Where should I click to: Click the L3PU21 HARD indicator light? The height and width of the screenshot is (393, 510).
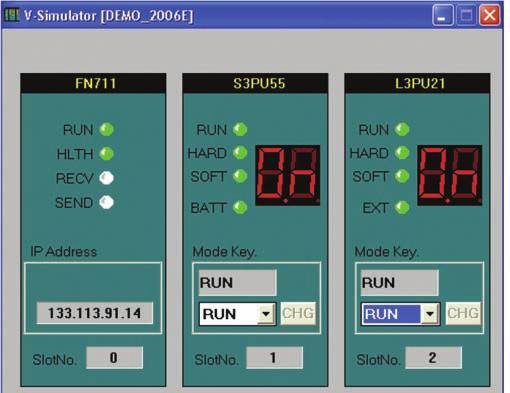[402, 153]
